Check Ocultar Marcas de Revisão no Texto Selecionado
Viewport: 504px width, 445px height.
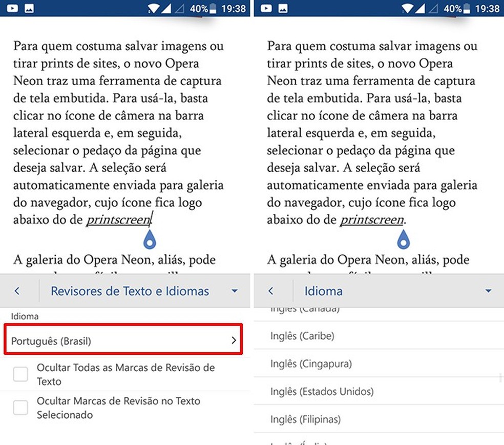coord(20,408)
